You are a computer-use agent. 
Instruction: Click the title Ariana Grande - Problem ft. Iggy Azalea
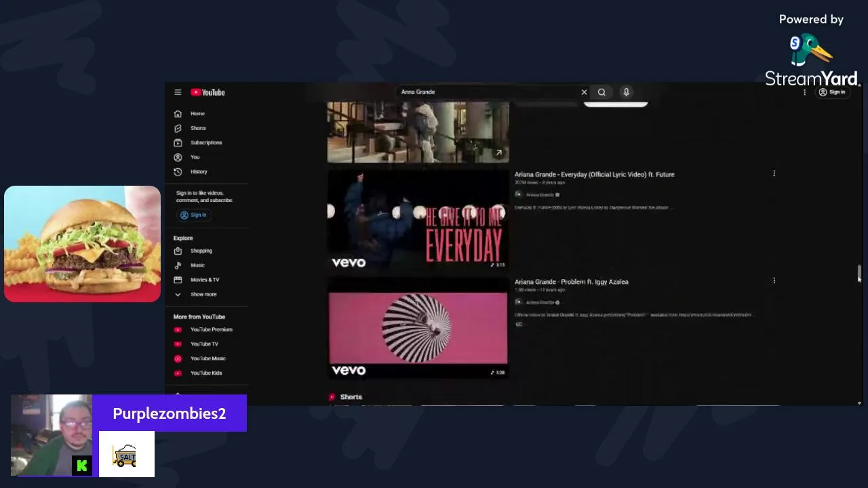point(571,282)
